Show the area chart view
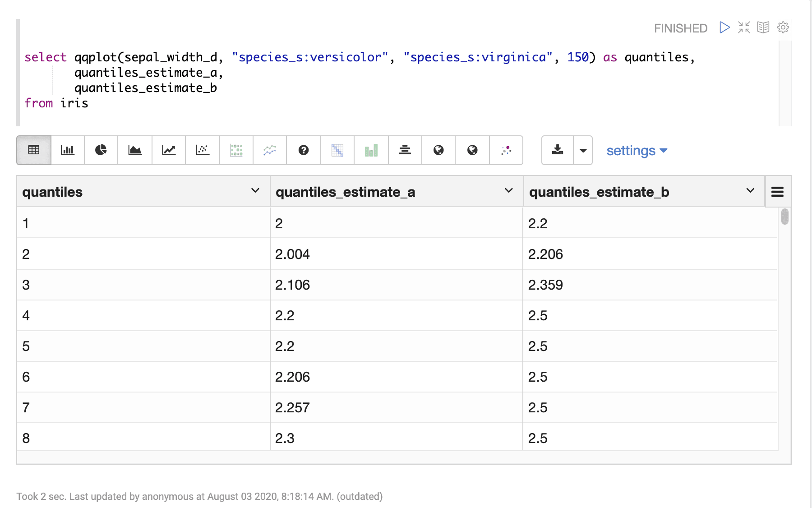The width and height of the screenshot is (812, 508). tap(135, 150)
